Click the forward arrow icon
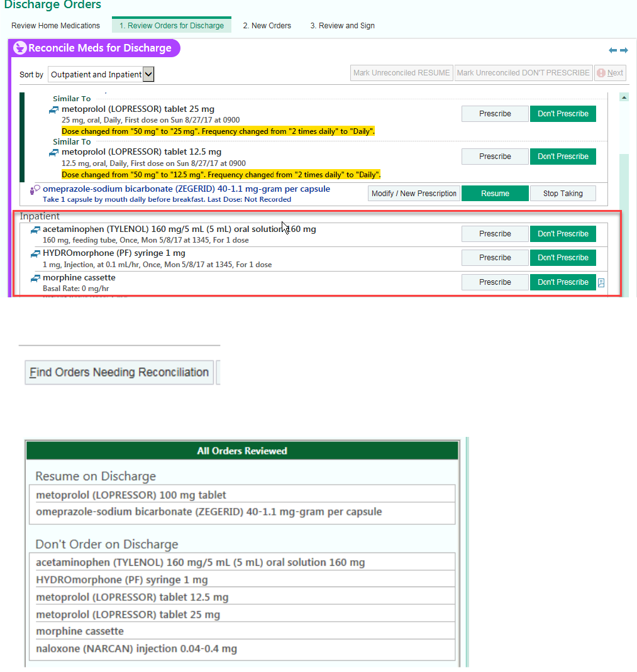The height and width of the screenshot is (672, 637). click(624, 50)
